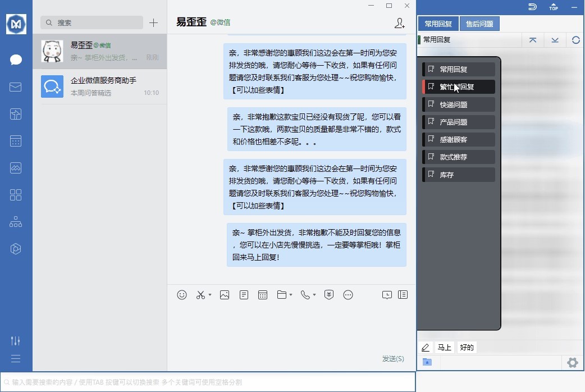Open the chat history icon near the composer
Viewport: 585px width, 392px height.
[x=387, y=294]
